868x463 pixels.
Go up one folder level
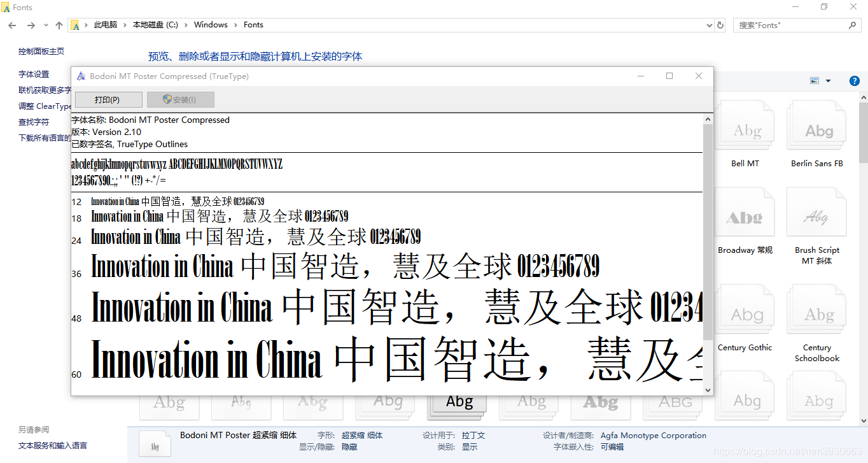[59, 25]
